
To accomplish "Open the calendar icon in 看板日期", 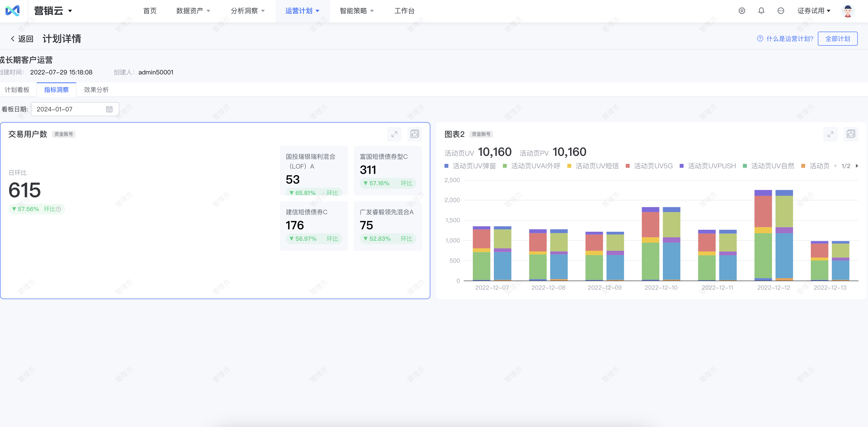I will (x=109, y=109).
